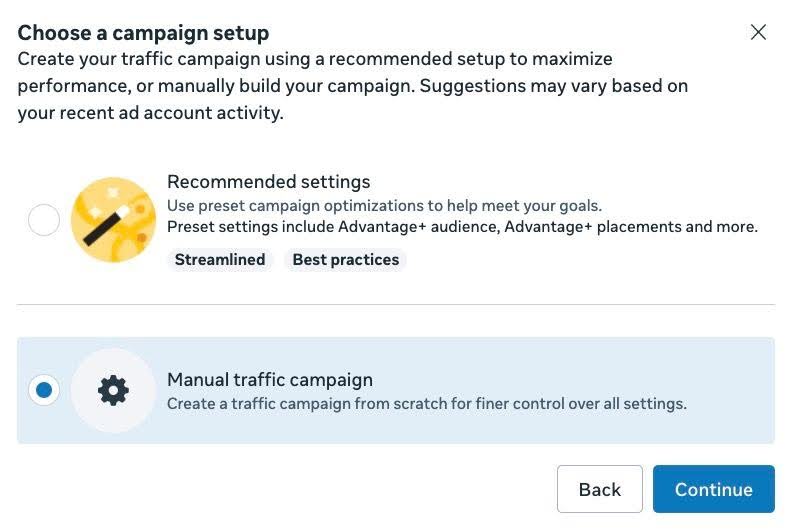Select the Manual traffic campaign radio button

tap(44, 390)
